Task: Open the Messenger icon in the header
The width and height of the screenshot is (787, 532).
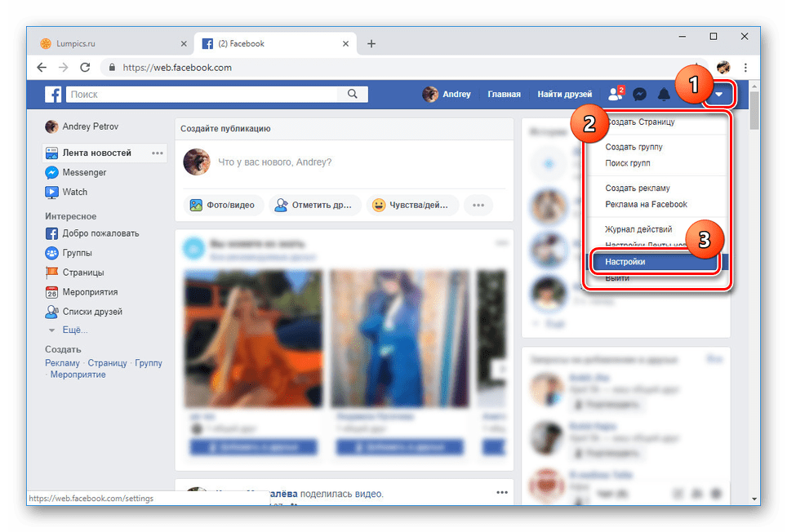Action: (x=639, y=94)
